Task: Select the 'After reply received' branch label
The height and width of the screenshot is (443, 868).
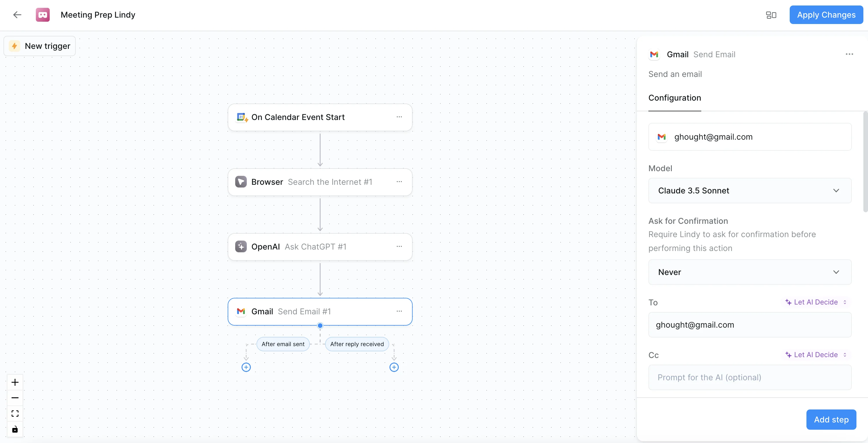Action: pyautogui.click(x=357, y=344)
